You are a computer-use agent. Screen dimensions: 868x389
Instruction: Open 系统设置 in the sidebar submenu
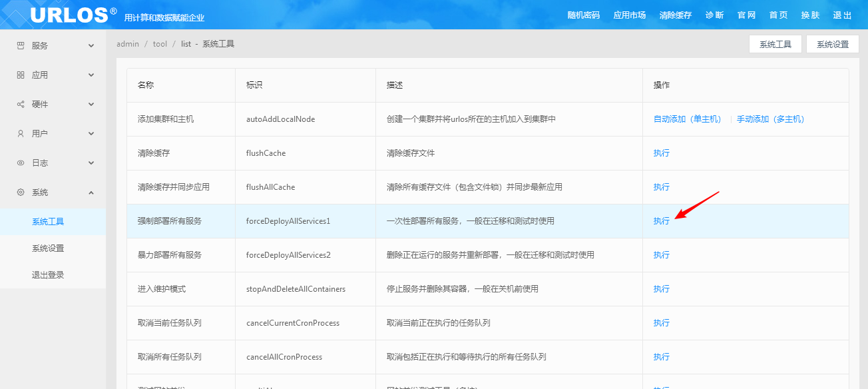48,248
